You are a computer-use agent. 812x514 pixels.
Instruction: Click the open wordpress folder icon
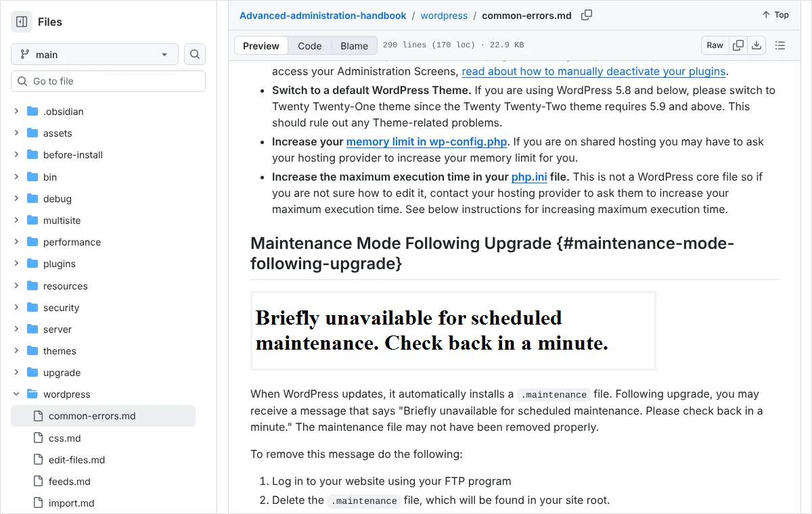(x=32, y=394)
